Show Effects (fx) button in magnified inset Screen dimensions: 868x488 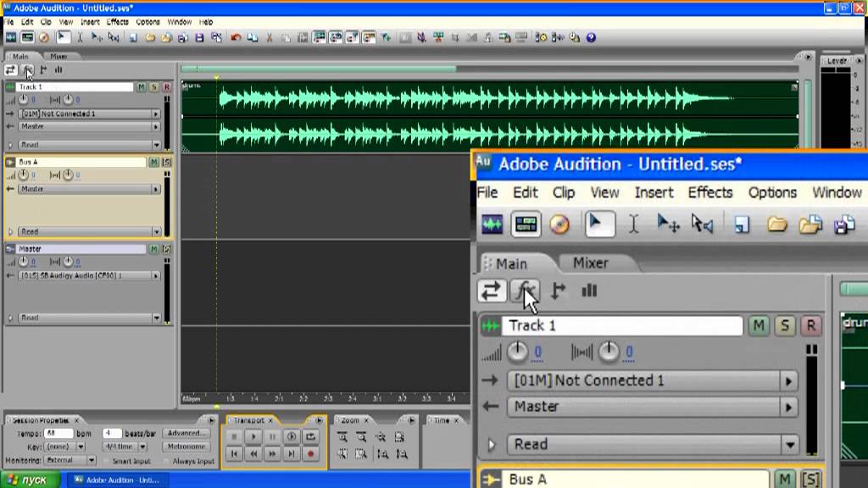524,291
